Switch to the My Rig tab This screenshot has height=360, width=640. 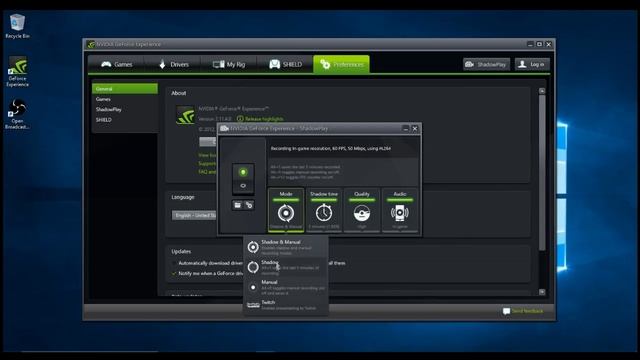pyautogui.click(x=229, y=64)
